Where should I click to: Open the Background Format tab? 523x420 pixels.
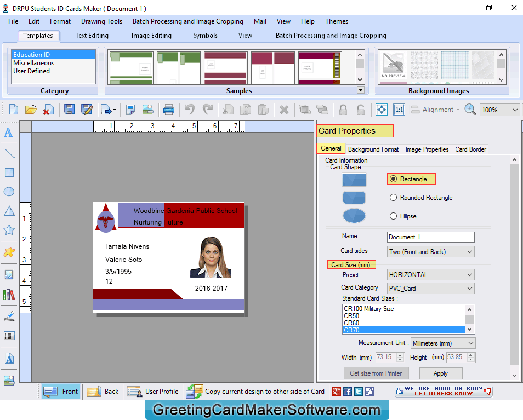(373, 149)
